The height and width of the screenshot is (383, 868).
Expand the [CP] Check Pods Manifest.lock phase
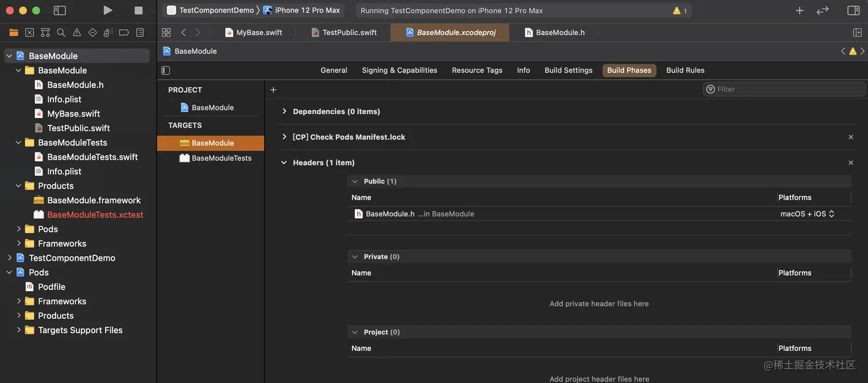284,137
